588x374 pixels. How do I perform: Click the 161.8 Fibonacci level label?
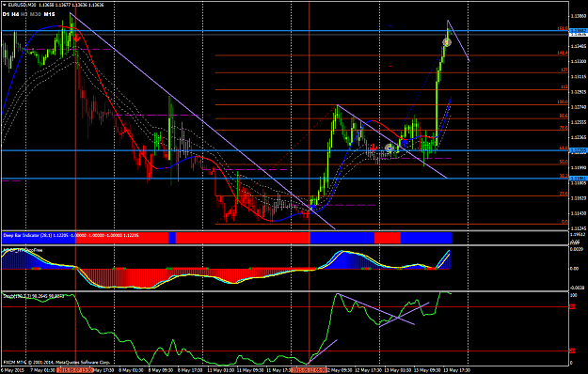coord(562,28)
